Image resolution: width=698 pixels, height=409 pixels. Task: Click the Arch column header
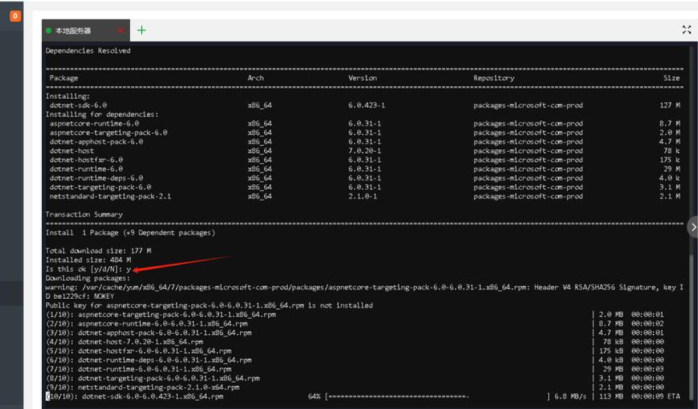coord(256,77)
